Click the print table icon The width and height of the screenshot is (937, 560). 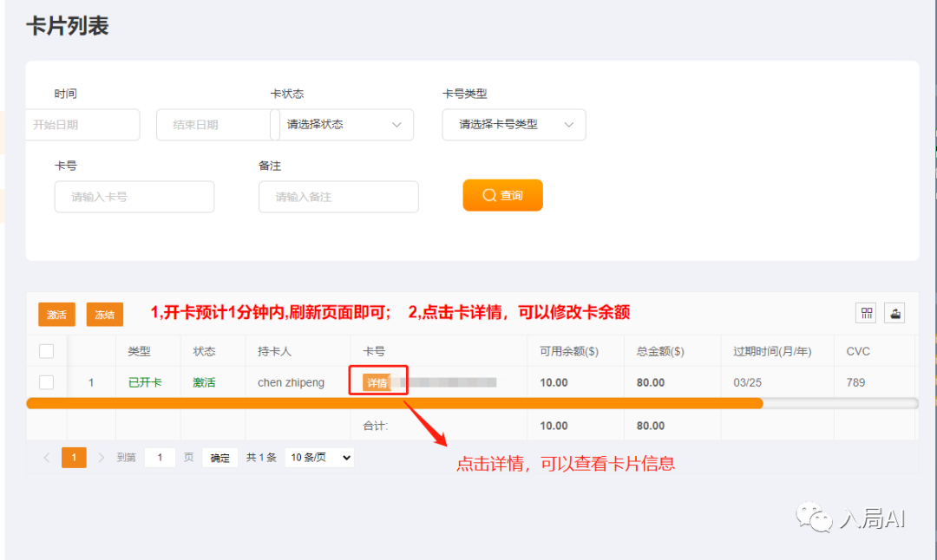click(x=896, y=314)
